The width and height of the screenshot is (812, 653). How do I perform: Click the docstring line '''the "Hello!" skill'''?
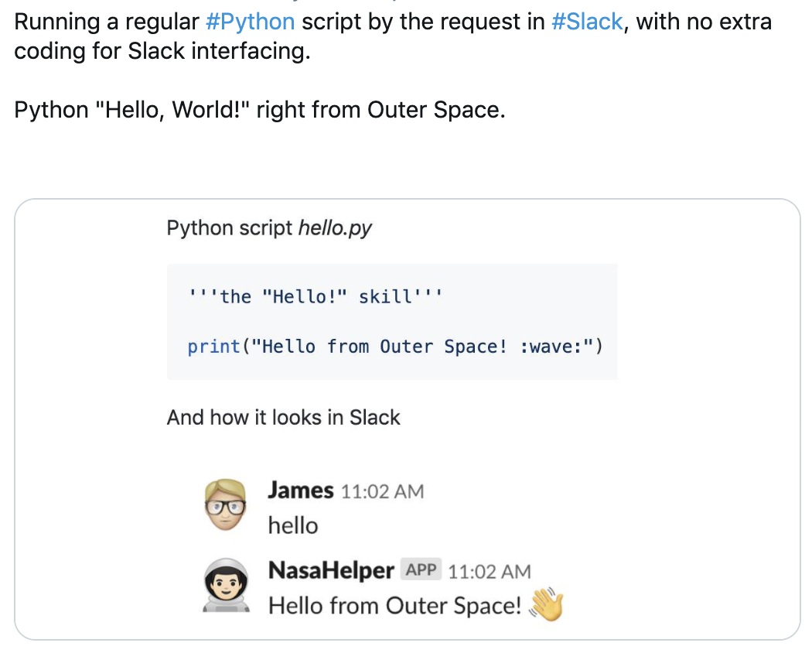[x=315, y=296]
